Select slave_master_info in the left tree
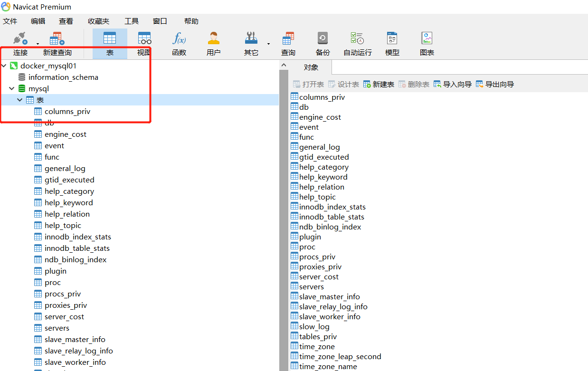 coord(75,339)
